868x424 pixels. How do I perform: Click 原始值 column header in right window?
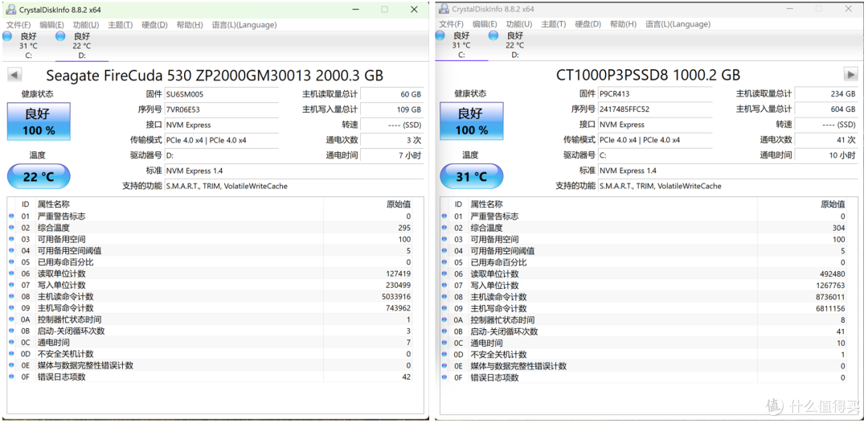(833, 204)
